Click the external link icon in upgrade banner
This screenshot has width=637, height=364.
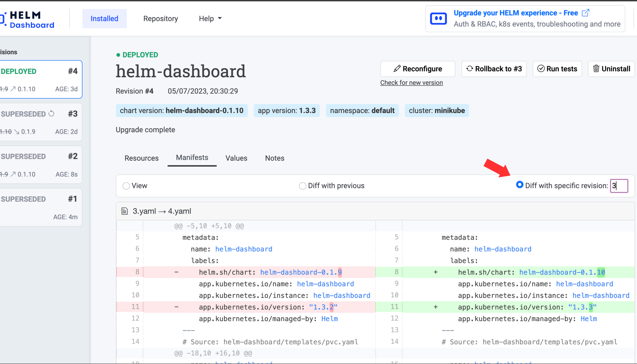(585, 13)
